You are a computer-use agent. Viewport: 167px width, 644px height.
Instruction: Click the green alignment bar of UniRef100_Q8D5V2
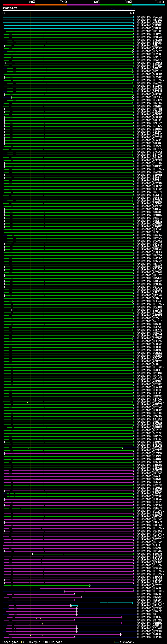tap(69, 34)
